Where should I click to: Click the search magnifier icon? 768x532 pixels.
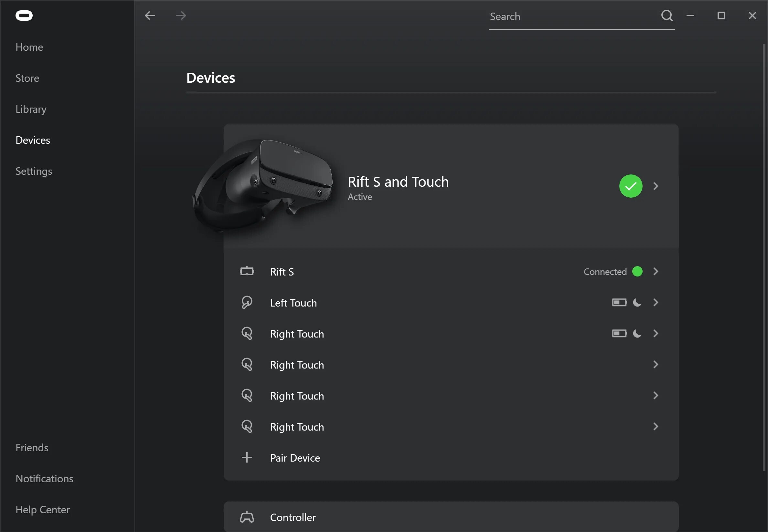667,16
